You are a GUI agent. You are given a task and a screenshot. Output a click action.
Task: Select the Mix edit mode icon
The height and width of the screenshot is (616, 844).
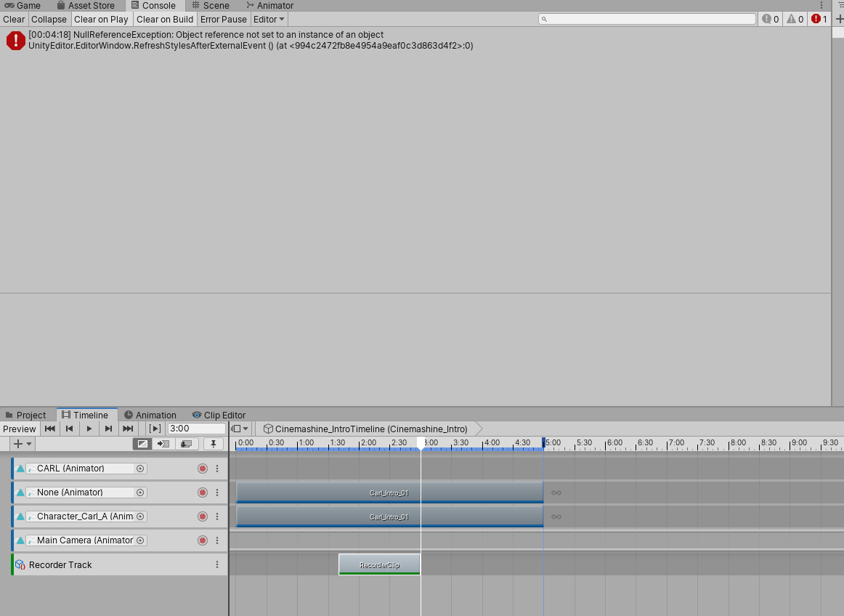tap(142, 443)
